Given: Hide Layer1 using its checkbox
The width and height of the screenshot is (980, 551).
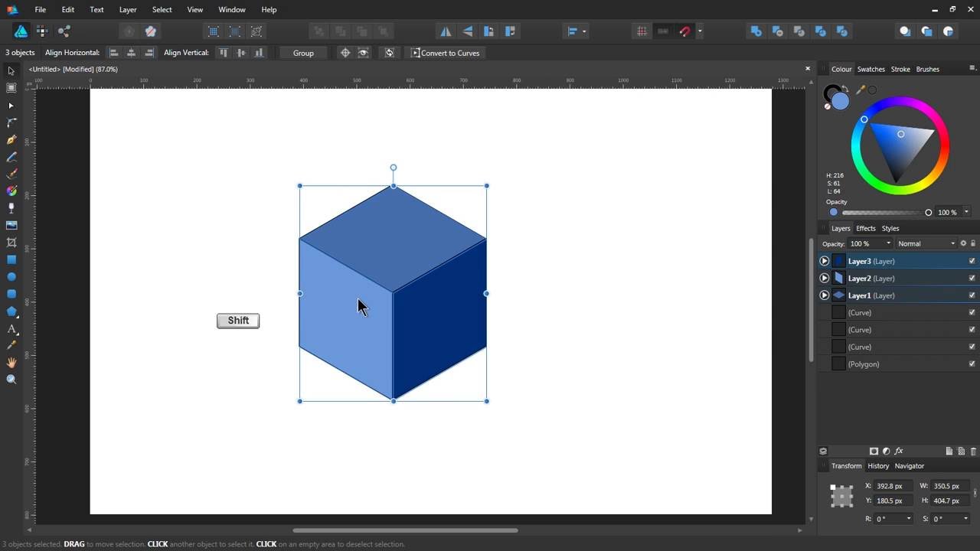Looking at the screenshot, I should pyautogui.click(x=972, y=295).
